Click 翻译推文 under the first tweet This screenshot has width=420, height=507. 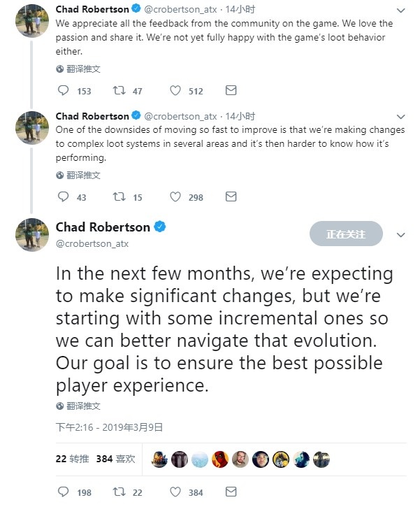point(78,69)
